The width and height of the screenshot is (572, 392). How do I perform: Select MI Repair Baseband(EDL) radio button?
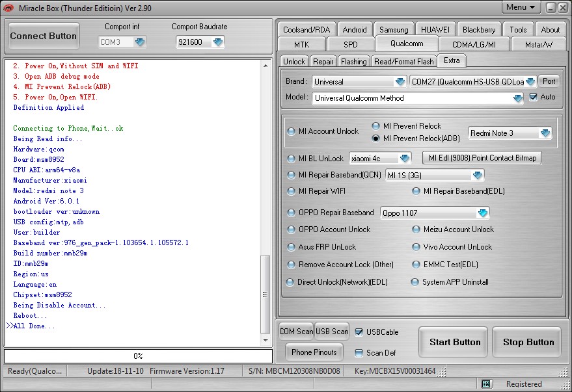[x=416, y=191]
